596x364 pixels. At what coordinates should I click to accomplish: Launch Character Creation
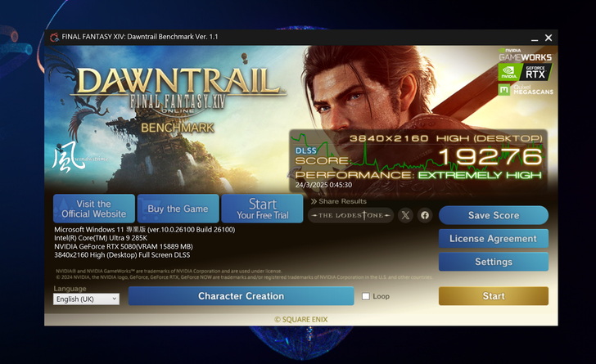pyautogui.click(x=241, y=296)
